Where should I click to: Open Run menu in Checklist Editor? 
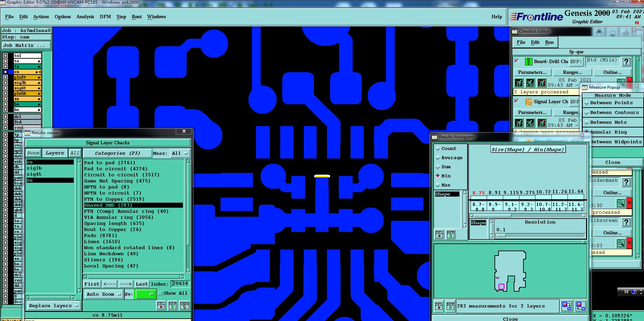[549, 42]
